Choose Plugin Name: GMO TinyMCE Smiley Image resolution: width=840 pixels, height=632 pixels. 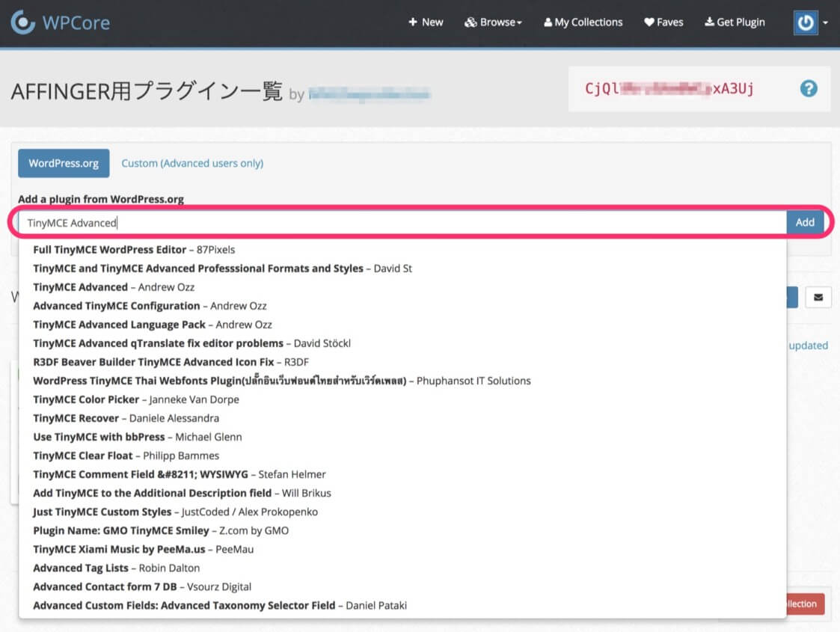(402, 531)
